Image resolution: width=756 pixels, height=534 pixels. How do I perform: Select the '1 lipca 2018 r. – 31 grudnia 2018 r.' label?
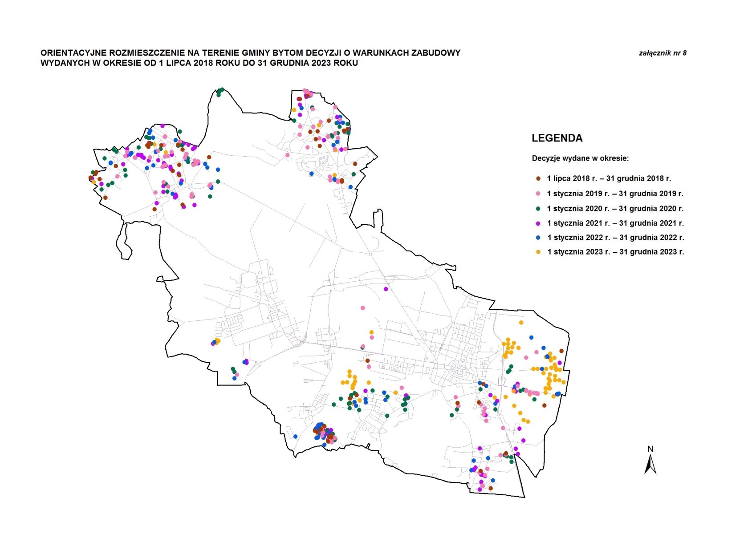tap(609, 178)
